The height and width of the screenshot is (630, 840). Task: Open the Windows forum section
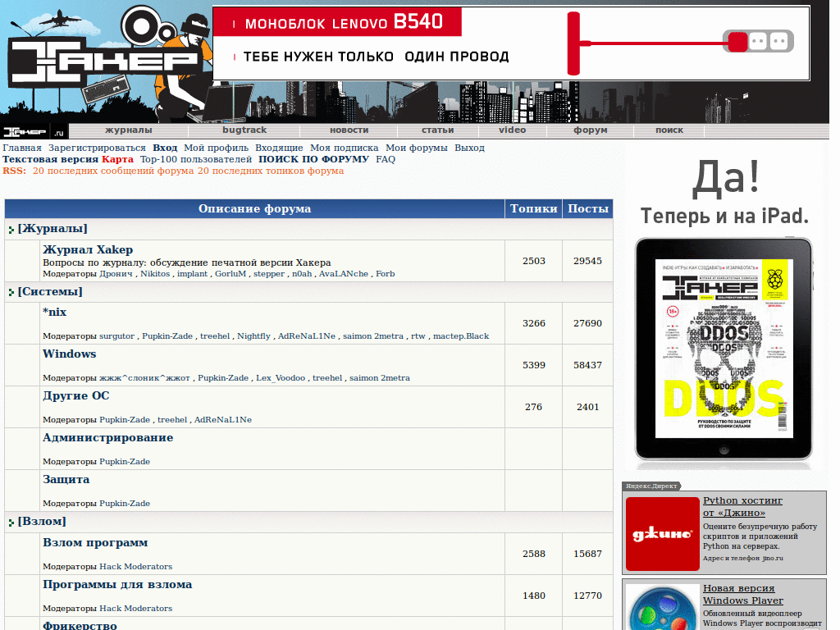pyautogui.click(x=70, y=354)
